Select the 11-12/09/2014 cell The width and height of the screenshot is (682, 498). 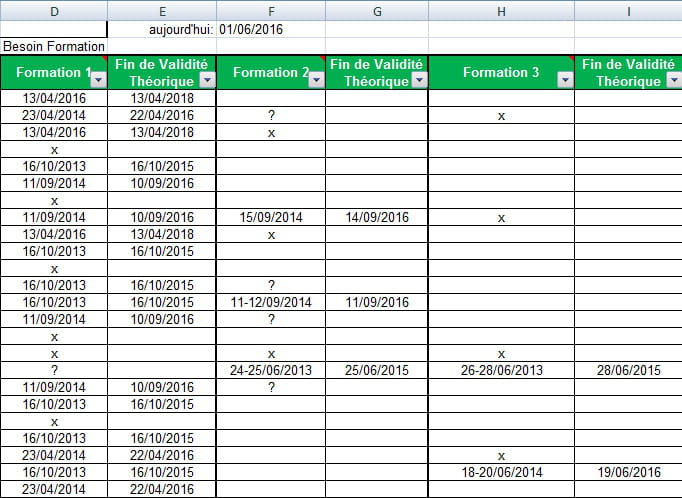pos(271,302)
